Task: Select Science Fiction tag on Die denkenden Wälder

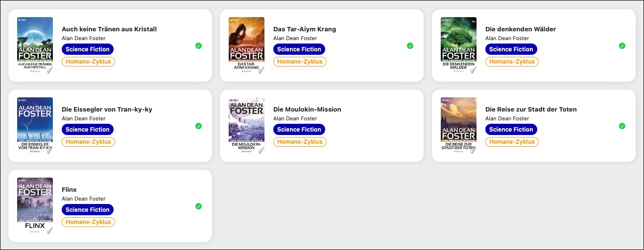Action: 511,49
